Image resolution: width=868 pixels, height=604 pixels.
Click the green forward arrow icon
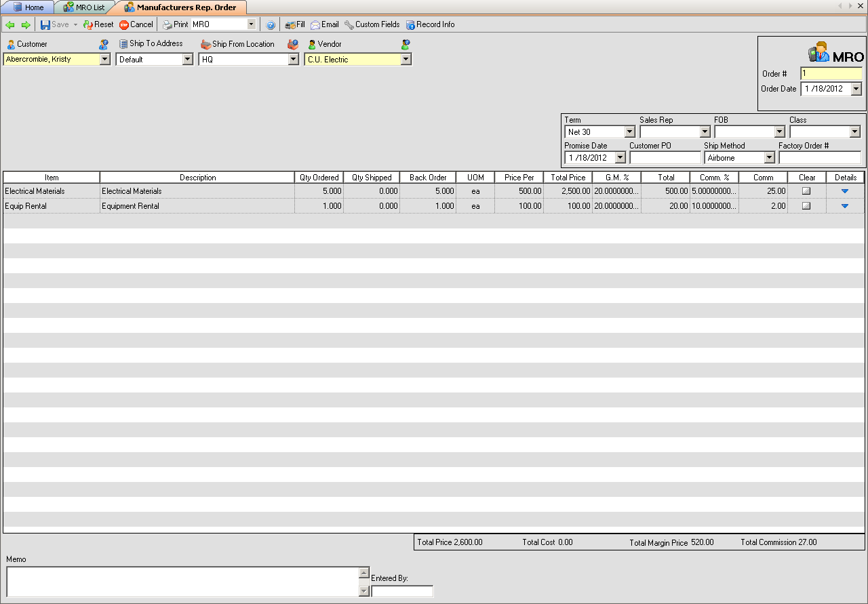coord(26,25)
